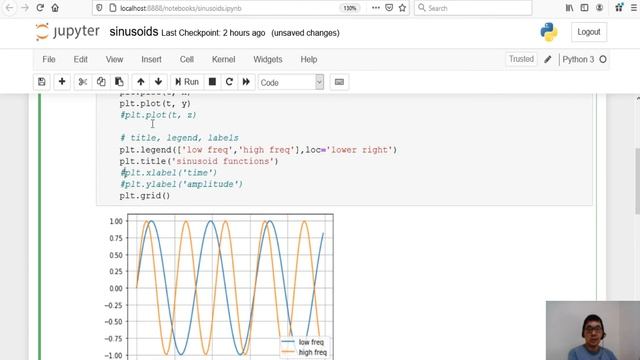Click the Python 3 kernel name
This screenshot has height=360, width=640.
578,60
